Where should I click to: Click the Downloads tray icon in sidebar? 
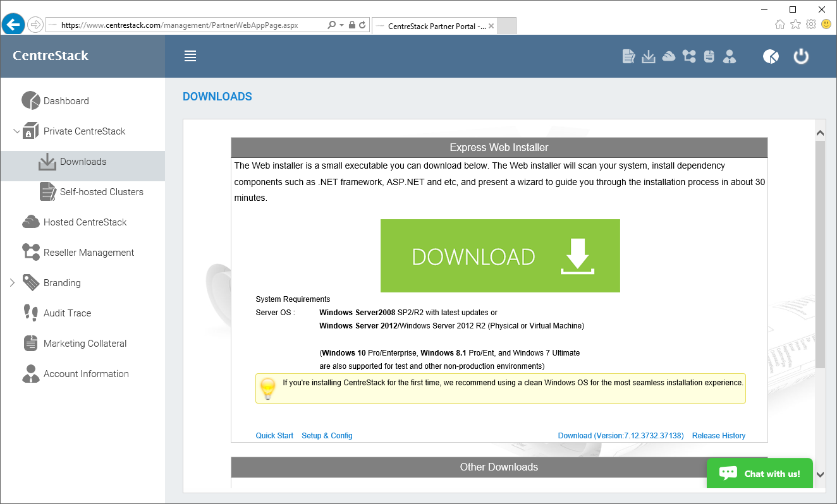coord(47,162)
